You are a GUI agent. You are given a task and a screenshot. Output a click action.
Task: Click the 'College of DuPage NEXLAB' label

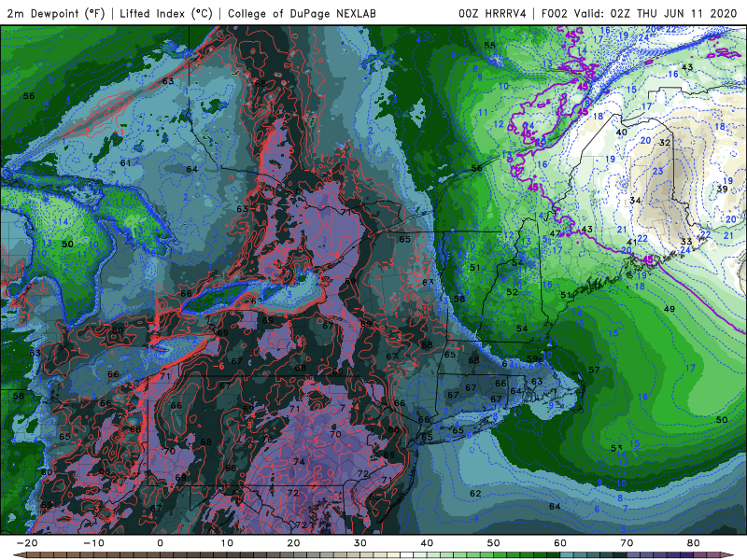(302, 13)
